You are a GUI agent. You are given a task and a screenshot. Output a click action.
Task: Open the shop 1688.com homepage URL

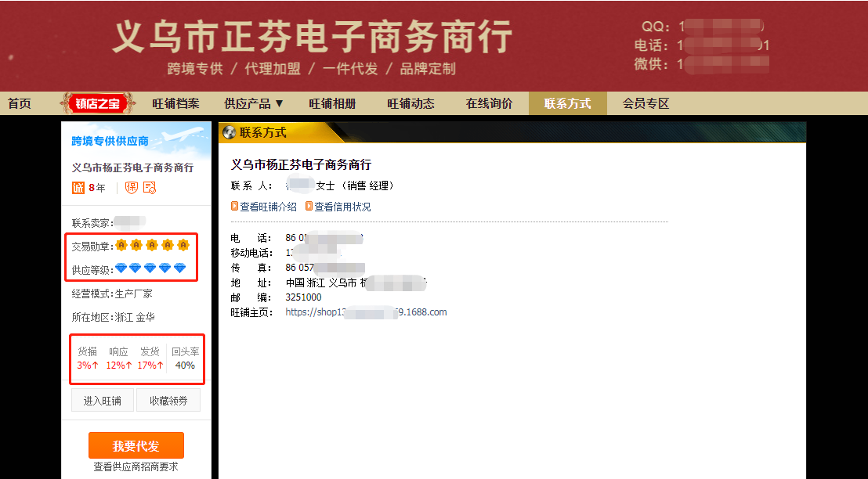[366, 312]
